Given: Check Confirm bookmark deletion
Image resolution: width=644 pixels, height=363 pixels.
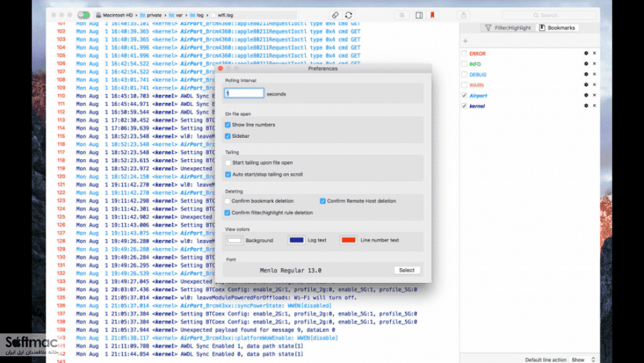Looking at the screenshot, I should click(228, 201).
